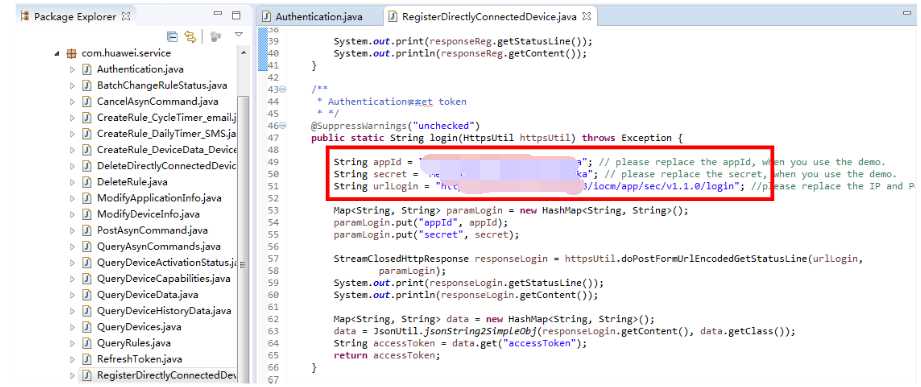
Task: Select CreateRule_DailyTimer_SMS file
Action: [x=167, y=134]
